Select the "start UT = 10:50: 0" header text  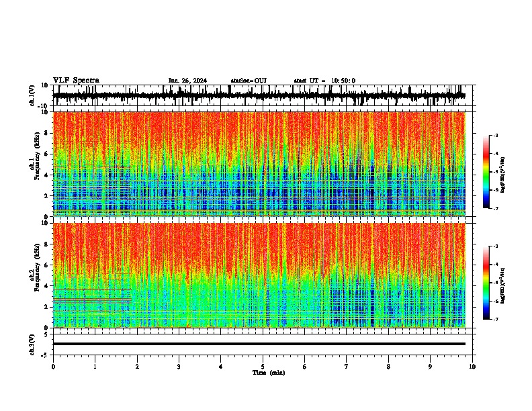(324, 81)
